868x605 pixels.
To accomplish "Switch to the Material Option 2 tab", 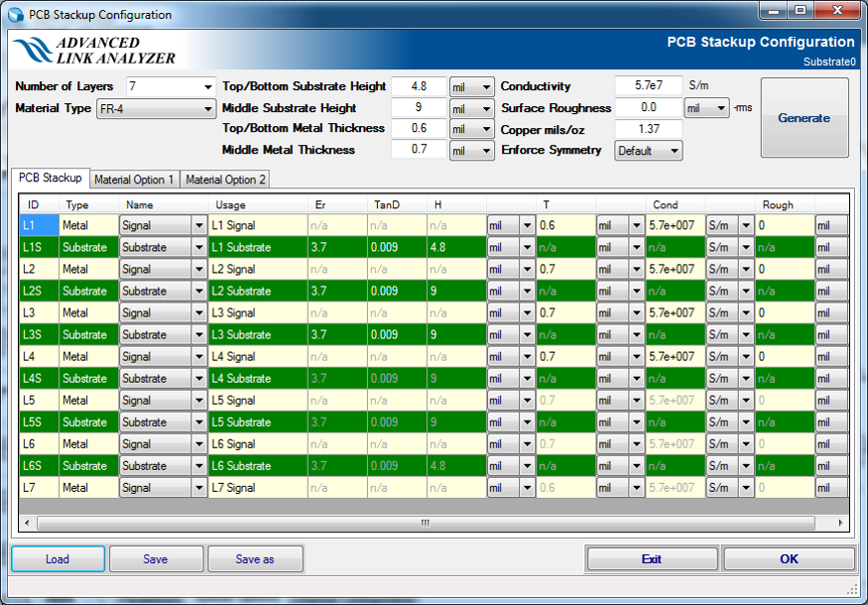I will 225,180.
